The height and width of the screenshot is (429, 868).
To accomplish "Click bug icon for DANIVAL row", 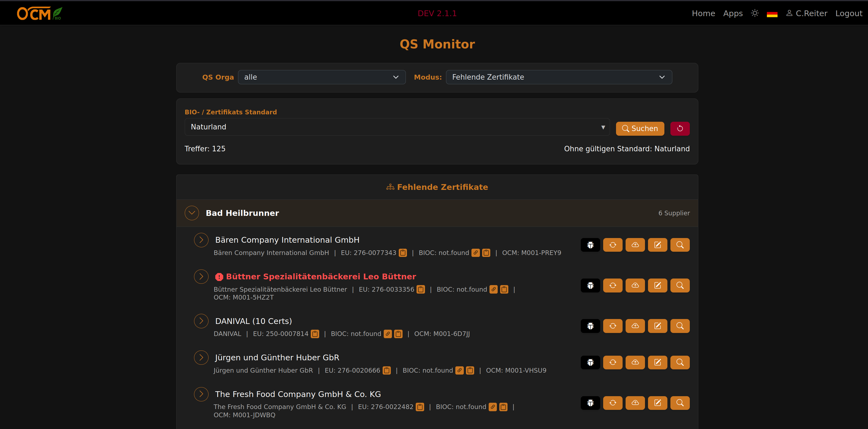I will (590, 326).
